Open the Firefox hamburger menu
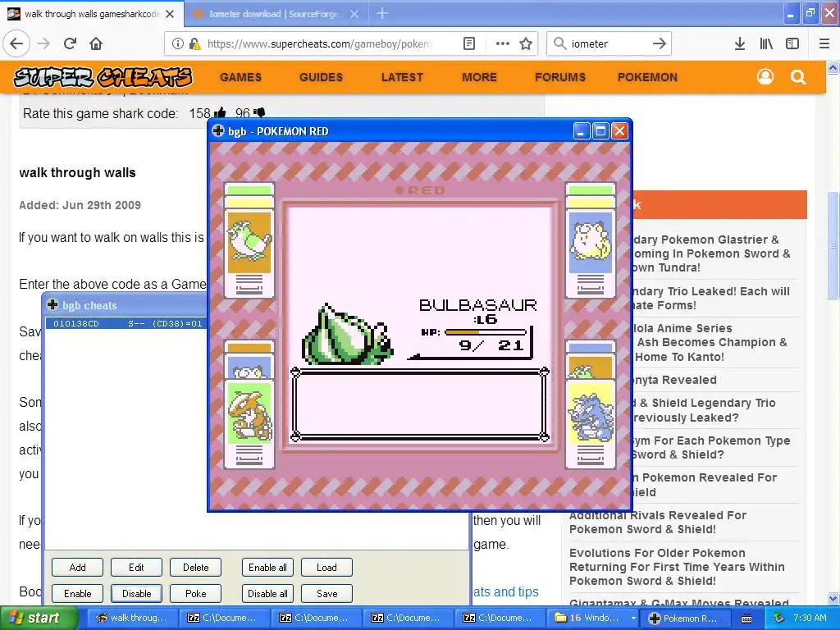The width and height of the screenshot is (840, 630). tap(824, 44)
